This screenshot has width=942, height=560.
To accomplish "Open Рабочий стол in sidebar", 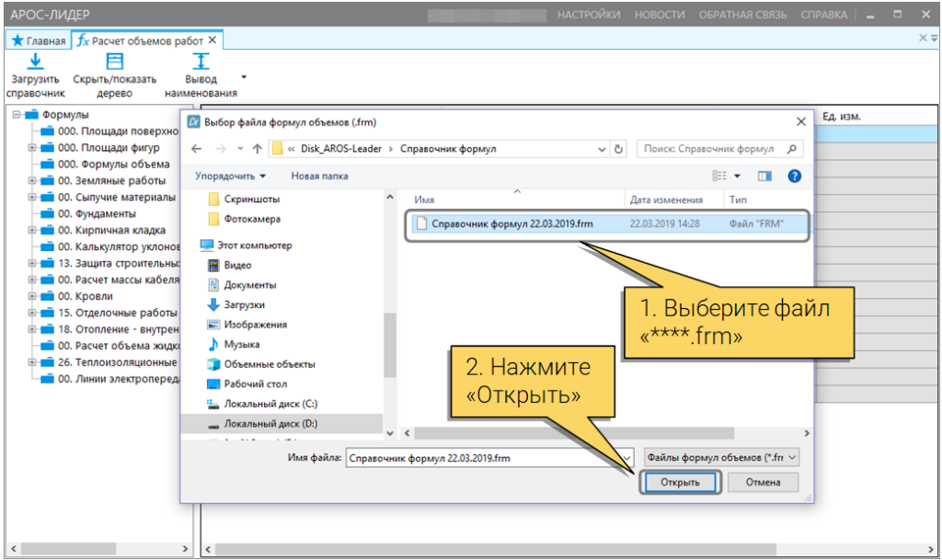I will [247, 383].
